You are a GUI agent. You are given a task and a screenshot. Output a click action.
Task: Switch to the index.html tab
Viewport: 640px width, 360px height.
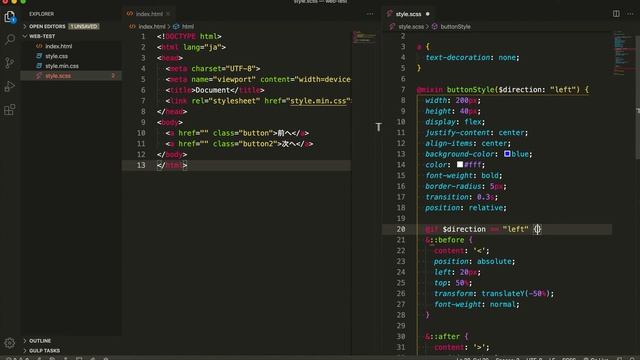click(x=148, y=14)
